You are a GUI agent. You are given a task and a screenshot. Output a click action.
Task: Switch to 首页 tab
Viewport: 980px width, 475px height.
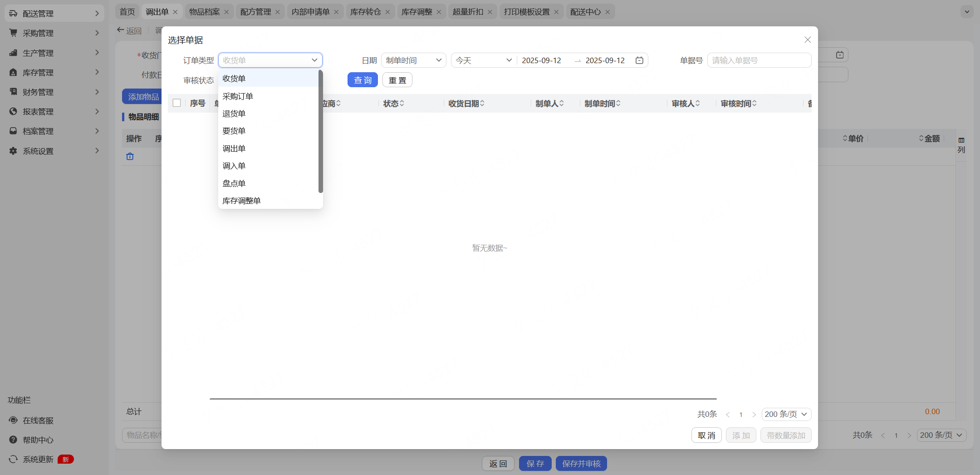127,12
